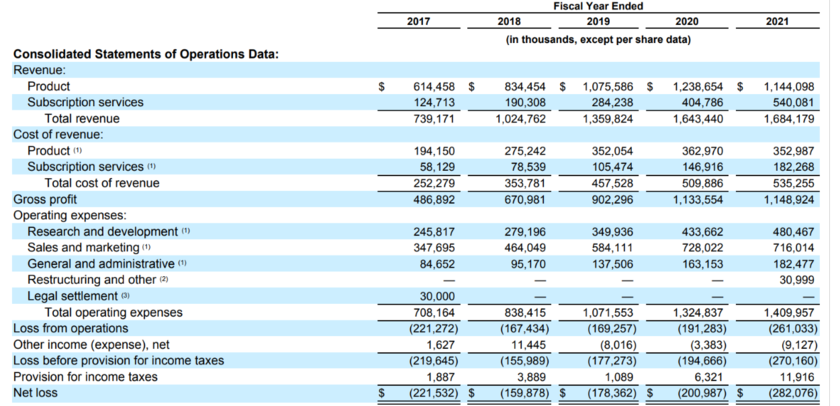Screen dimensions: 840x406
Task: Click the Net loss row label
Action: tap(35, 393)
